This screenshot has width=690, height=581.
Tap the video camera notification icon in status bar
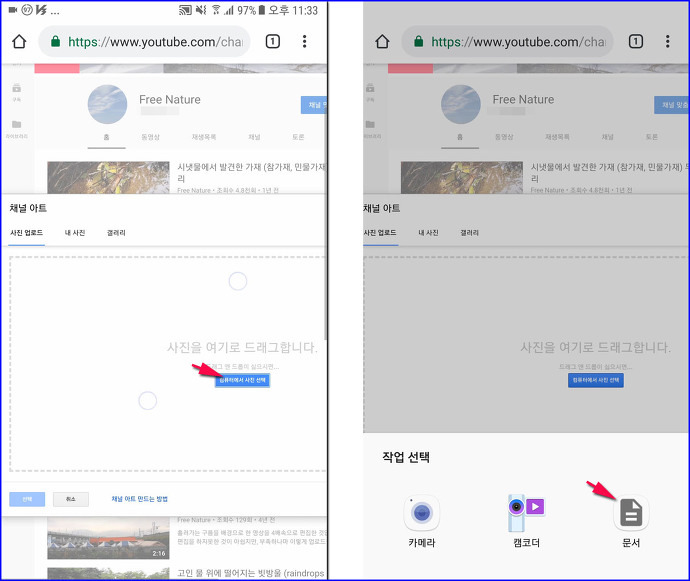coord(13,10)
